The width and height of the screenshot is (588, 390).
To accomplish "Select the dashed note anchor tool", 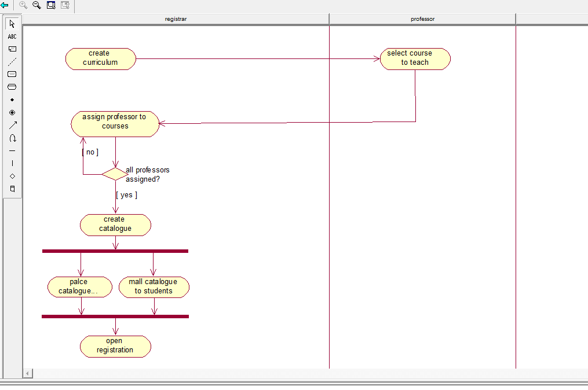I will point(12,61).
